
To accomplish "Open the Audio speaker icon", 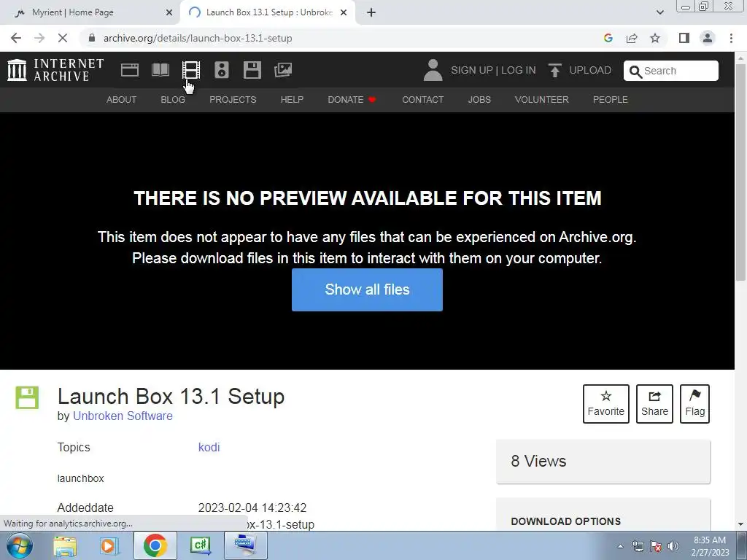I will click(x=222, y=70).
